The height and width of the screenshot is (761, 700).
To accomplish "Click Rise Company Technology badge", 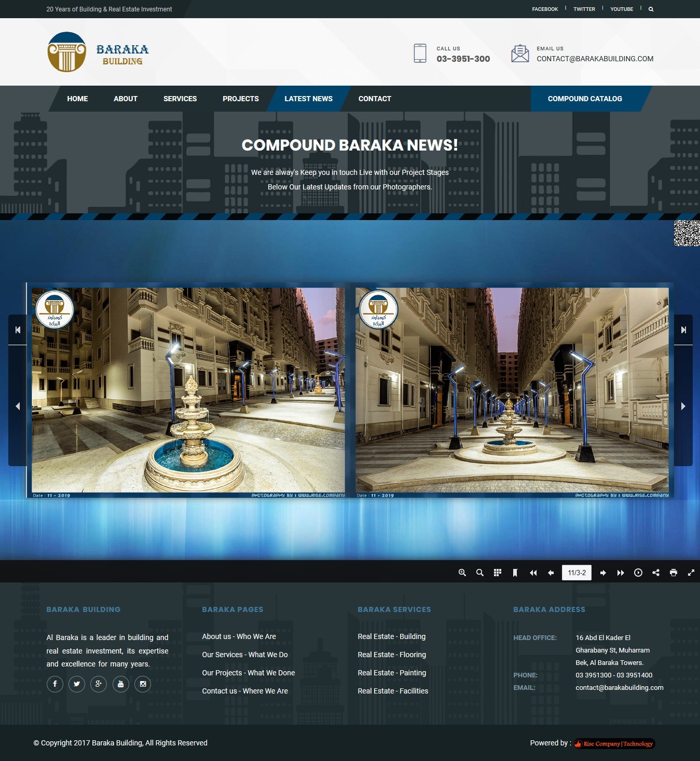I will [614, 743].
